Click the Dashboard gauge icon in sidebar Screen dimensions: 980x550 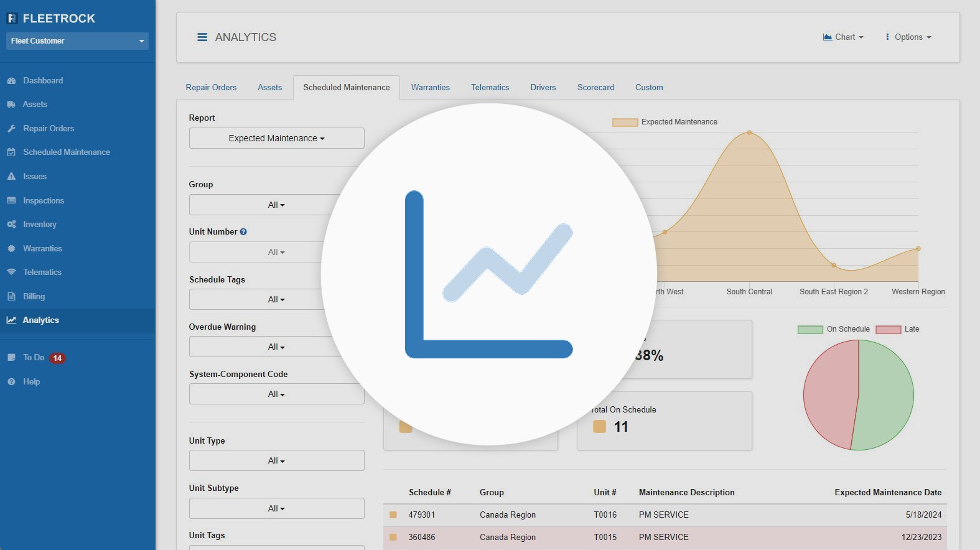click(11, 81)
